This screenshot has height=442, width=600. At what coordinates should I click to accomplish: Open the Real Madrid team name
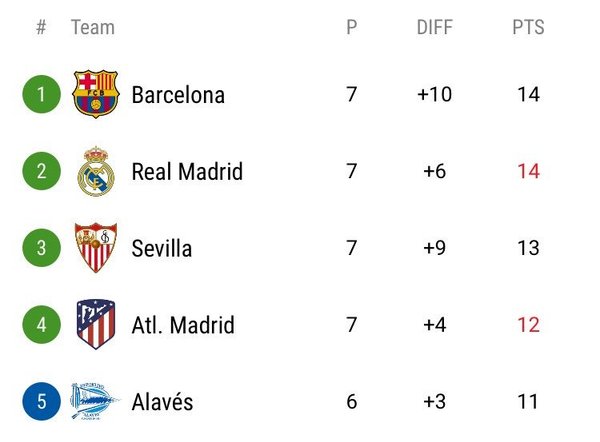[187, 172]
